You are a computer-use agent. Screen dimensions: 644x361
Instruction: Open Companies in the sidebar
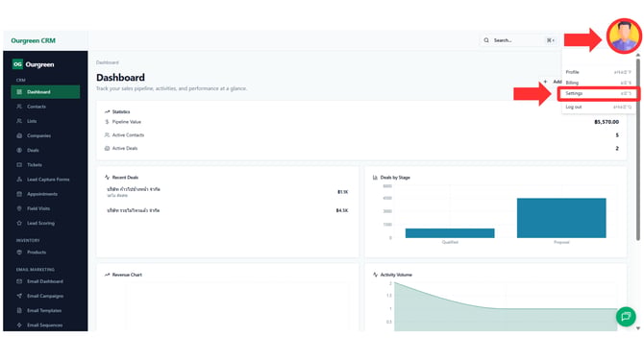45,135
